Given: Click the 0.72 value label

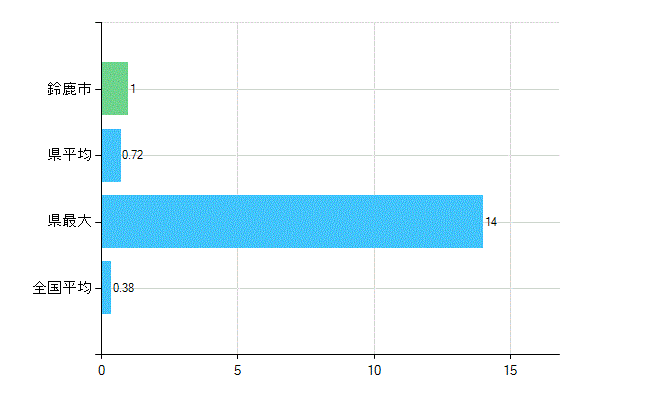Looking at the screenshot, I should (133, 155).
